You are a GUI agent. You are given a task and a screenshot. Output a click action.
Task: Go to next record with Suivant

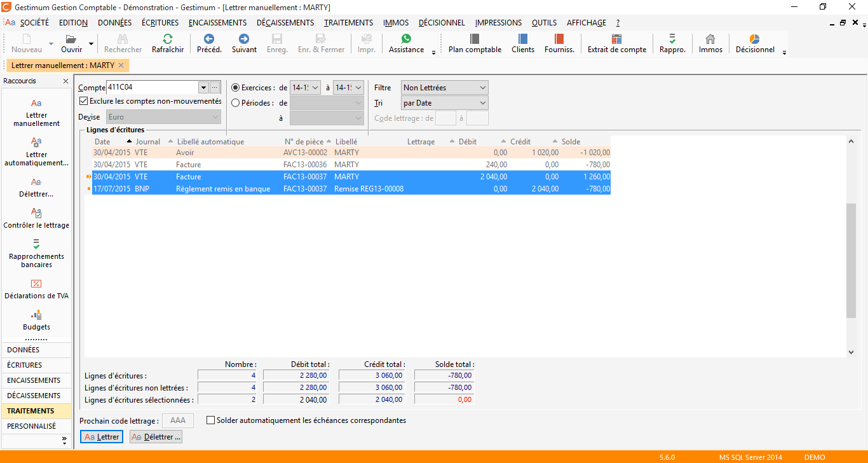[244, 39]
